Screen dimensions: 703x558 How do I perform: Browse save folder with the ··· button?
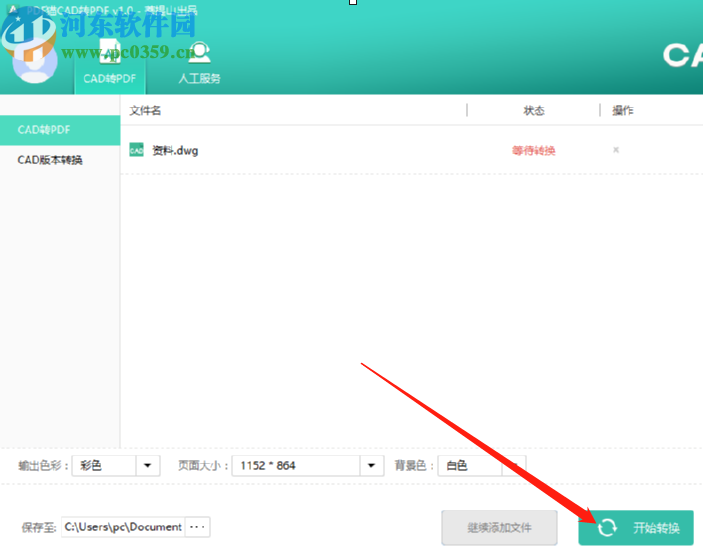click(x=197, y=527)
